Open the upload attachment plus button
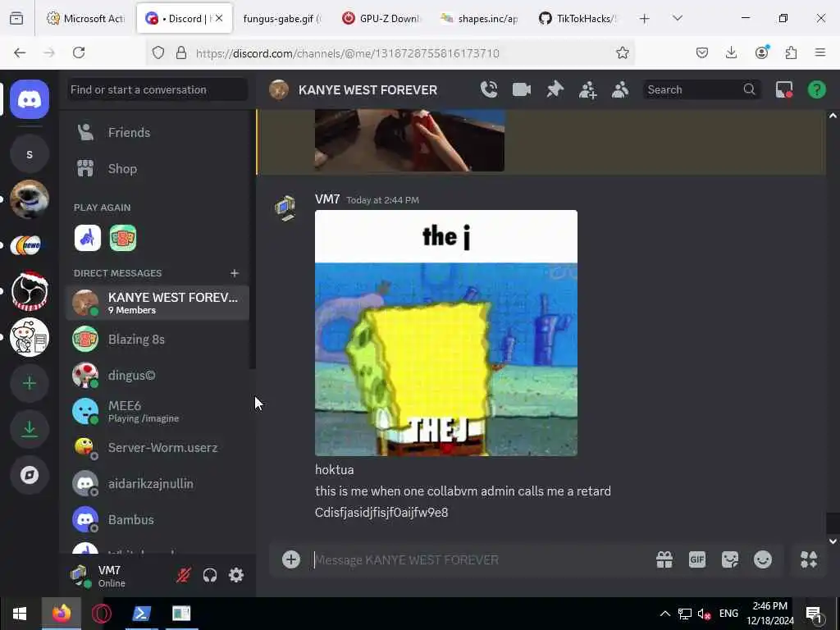This screenshot has width=840, height=630. click(x=291, y=559)
